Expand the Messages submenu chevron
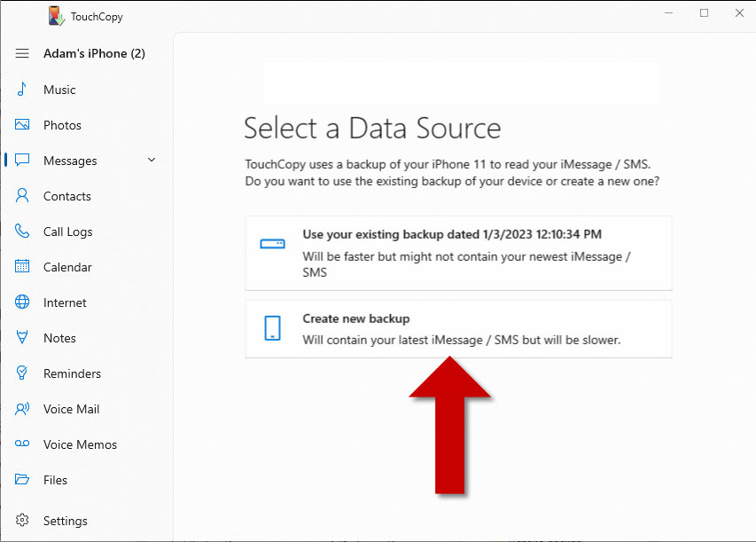This screenshot has width=756, height=542. (152, 160)
